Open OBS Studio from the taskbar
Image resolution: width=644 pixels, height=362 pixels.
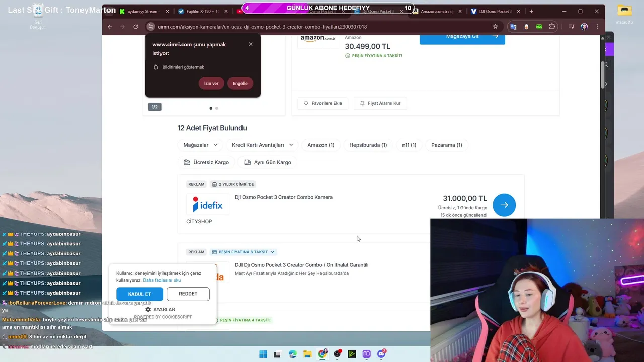[x=337, y=354]
